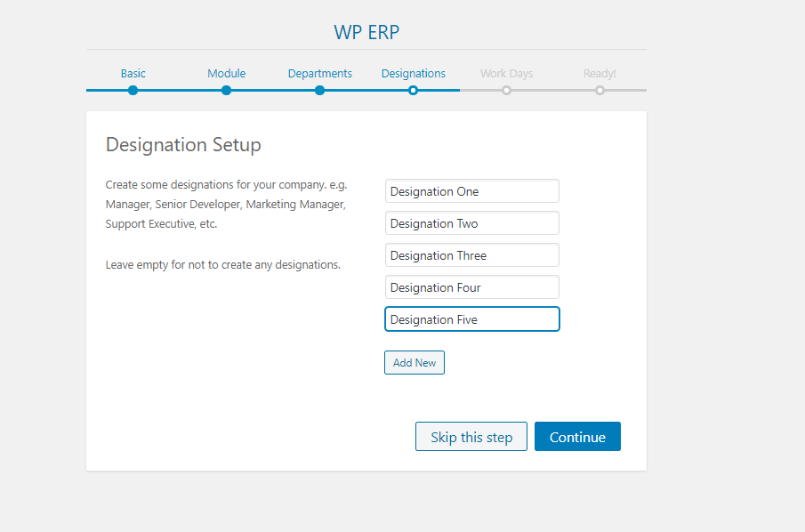Focus the Designation Four field

pyautogui.click(x=471, y=286)
